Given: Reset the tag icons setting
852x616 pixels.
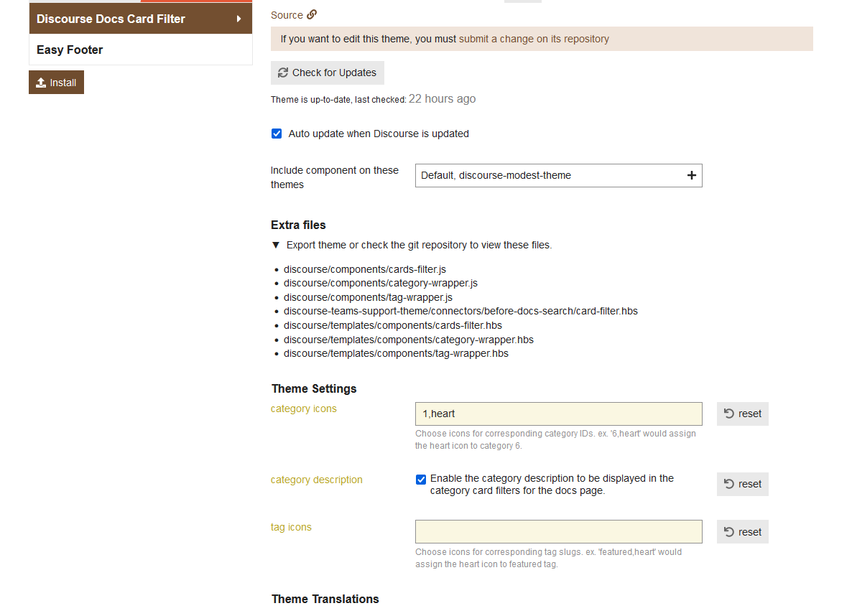Looking at the screenshot, I should click(x=742, y=532).
